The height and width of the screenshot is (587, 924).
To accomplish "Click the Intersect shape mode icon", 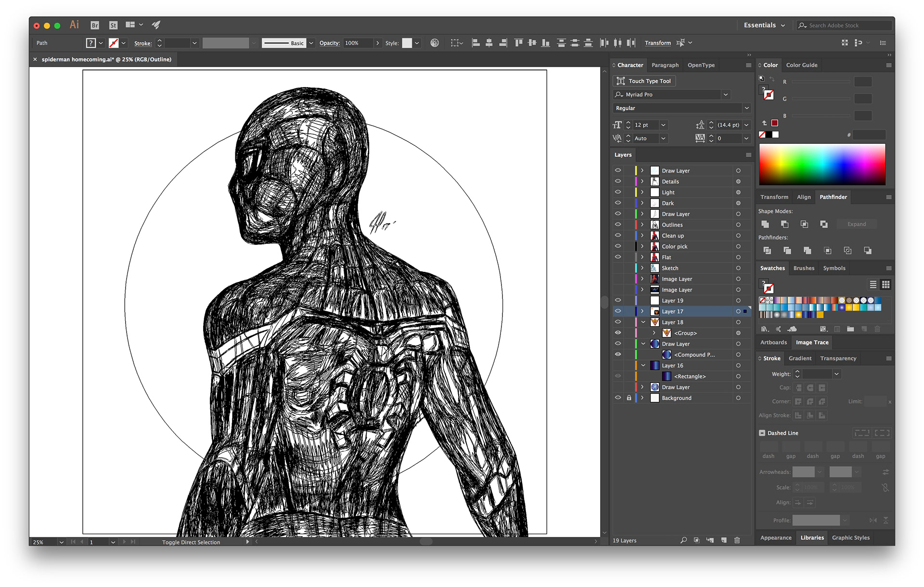I will (x=804, y=224).
